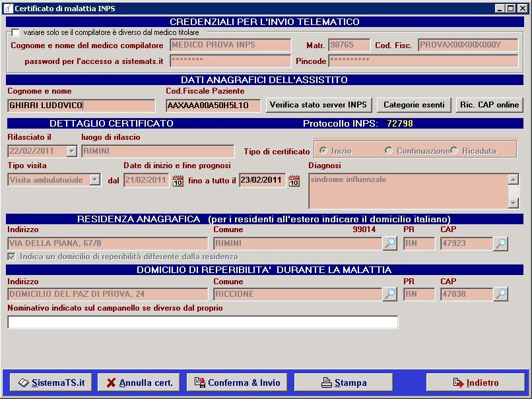
Task: Click the residence Indirizzo field
Action: (x=108, y=243)
